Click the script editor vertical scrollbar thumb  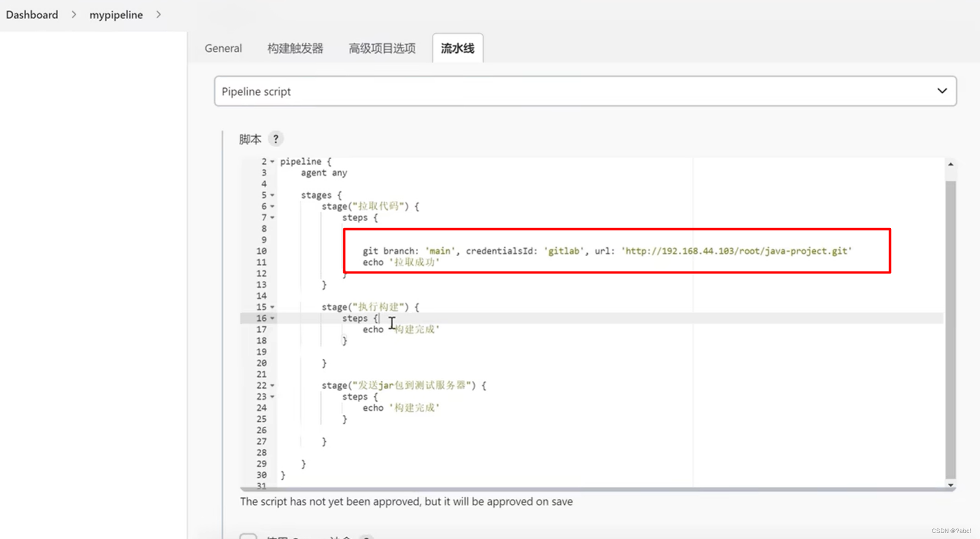click(x=951, y=329)
